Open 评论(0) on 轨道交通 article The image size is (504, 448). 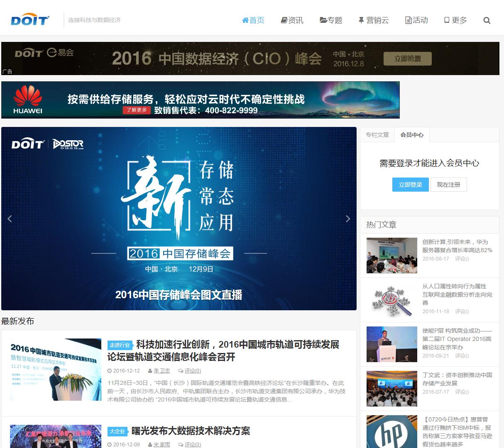pos(193,371)
